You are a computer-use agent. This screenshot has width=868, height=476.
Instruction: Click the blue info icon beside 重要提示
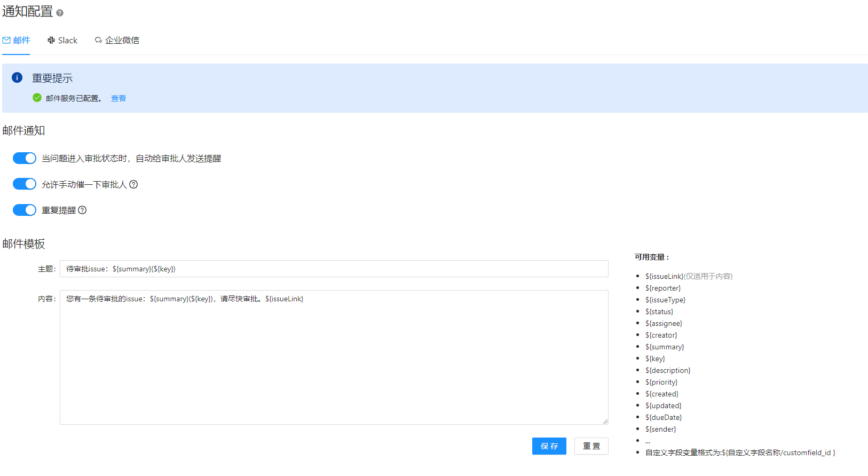[17, 77]
